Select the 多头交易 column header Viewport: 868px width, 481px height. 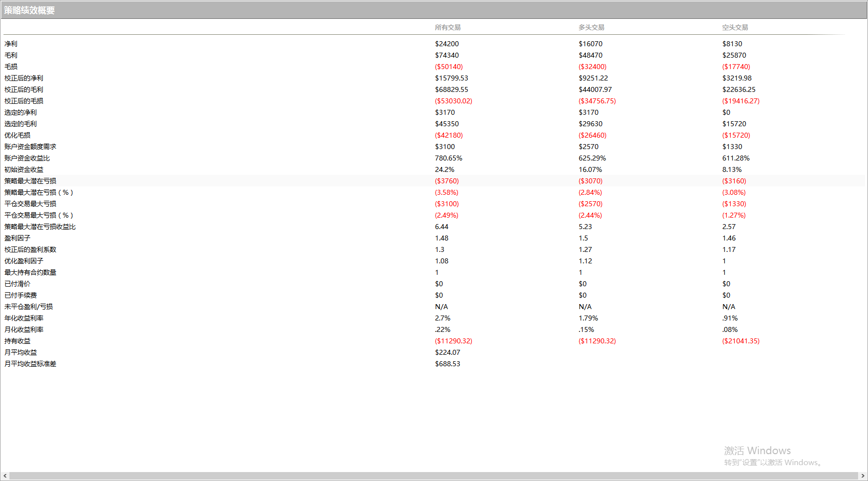click(x=591, y=27)
